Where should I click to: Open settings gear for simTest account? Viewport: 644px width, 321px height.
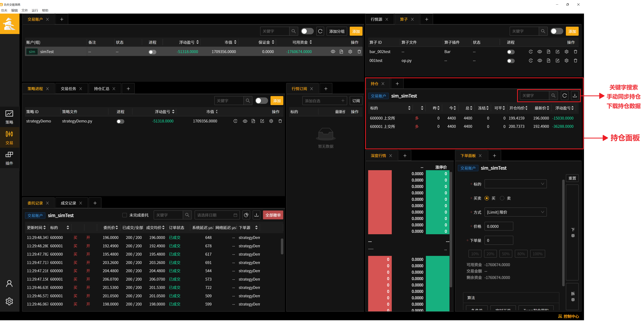pos(350,52)
